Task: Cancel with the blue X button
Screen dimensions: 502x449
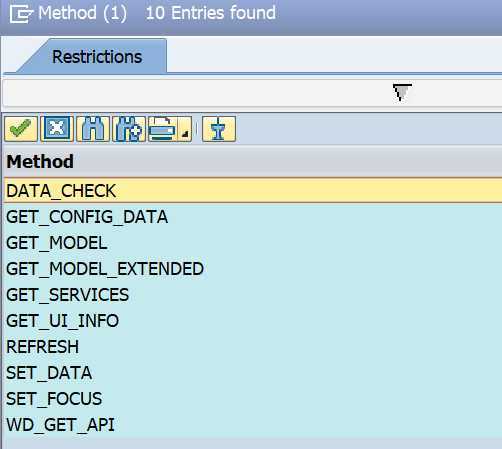Action: (x=57, y=129)
